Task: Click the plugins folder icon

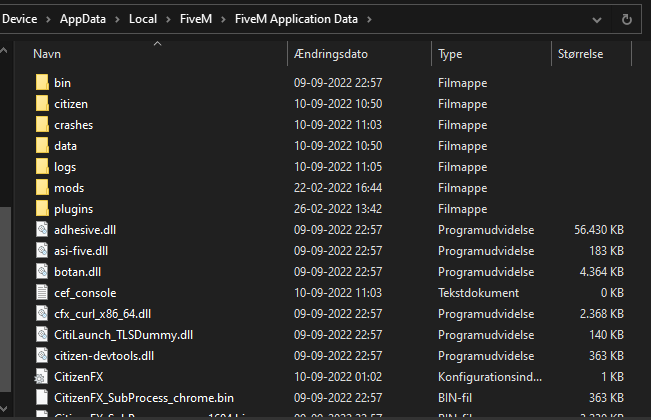Action: coord(42,209)
